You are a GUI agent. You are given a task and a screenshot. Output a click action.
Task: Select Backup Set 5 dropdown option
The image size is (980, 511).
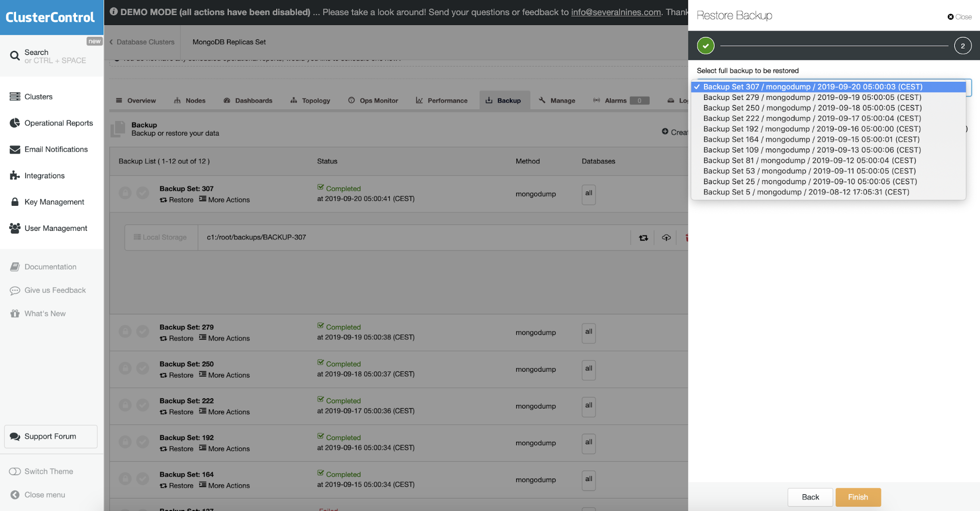click(x=829, y=192)
